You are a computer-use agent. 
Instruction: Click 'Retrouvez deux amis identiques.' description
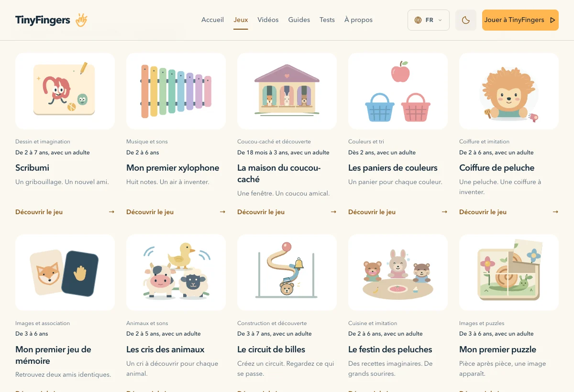tap(63, 374)
